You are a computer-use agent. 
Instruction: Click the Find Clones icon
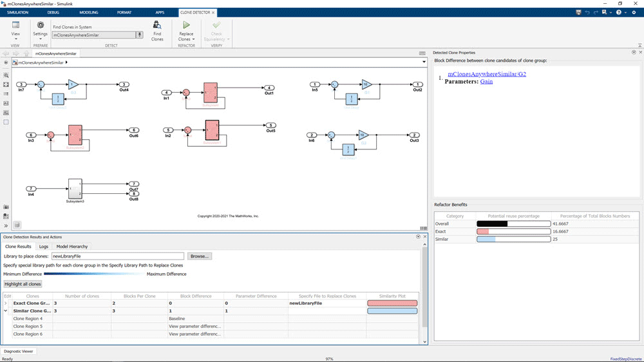[157, 25]
